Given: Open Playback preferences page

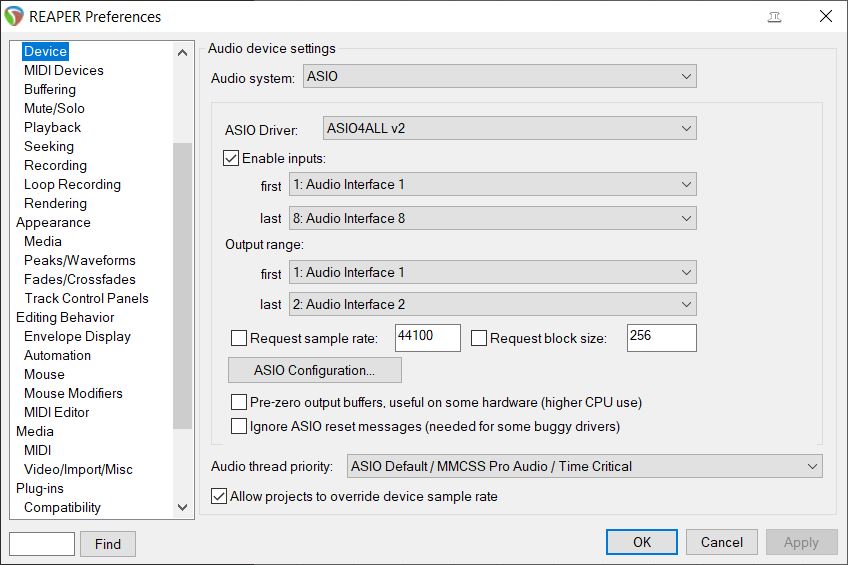Looking at the screenshot, I should point(52,127).
